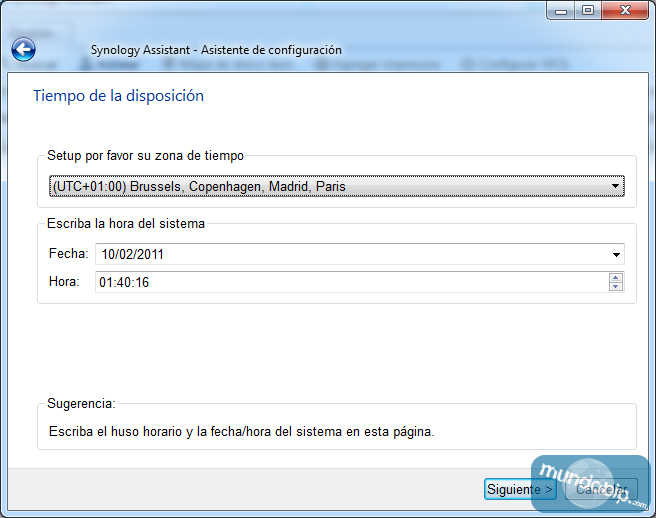Click the Fecha field showing 10/02/2011
This screenshot has width=656, height=518.
click(x=360, y=254)
